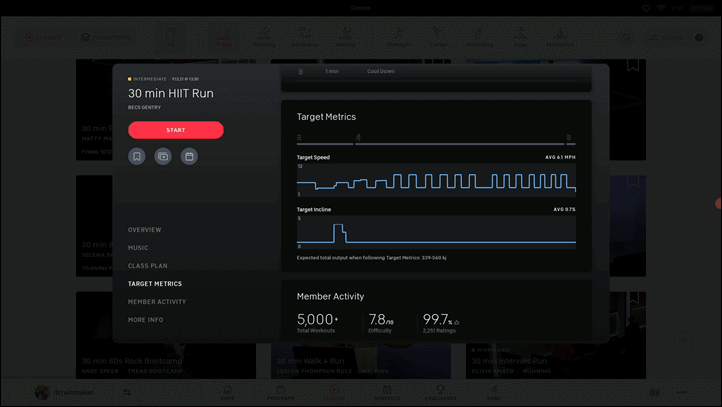Jump to the Music section
This screenshot has height=407, width=722.
pos(138,248)
